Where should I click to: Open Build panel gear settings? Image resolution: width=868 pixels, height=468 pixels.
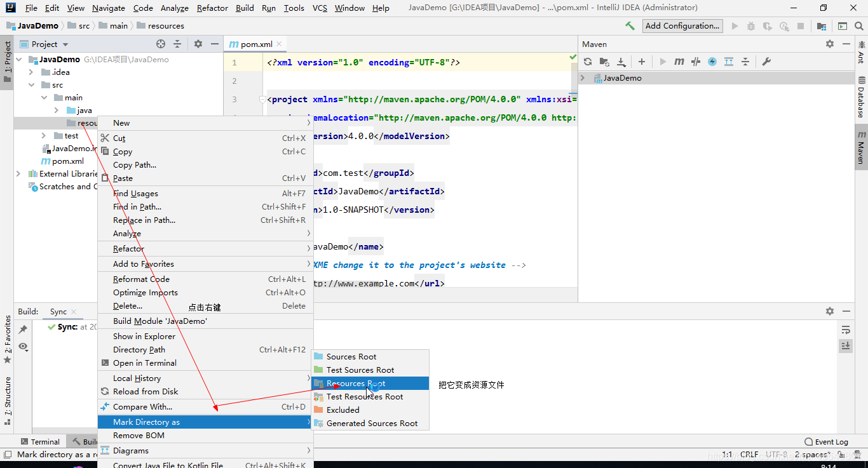tap(830, 311)
